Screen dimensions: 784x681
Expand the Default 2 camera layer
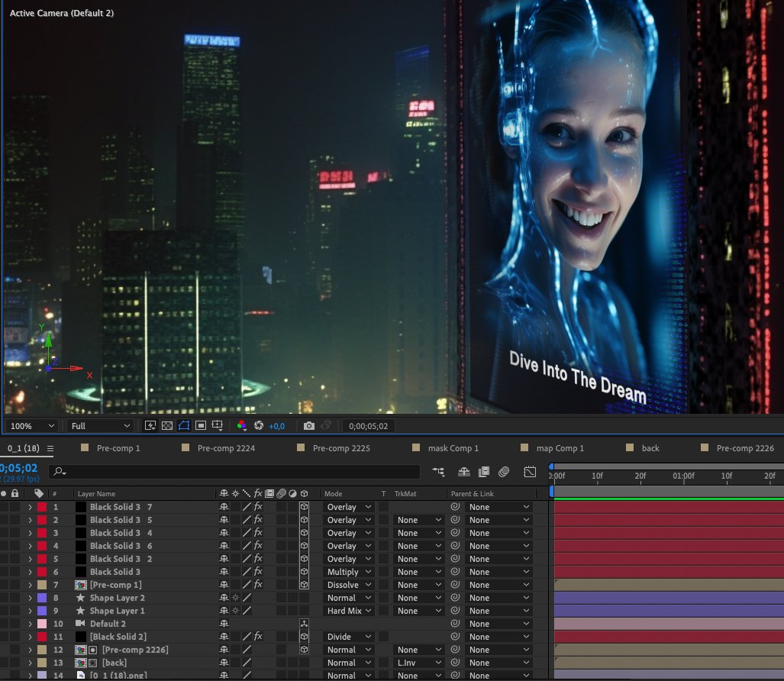click(30, 624)
